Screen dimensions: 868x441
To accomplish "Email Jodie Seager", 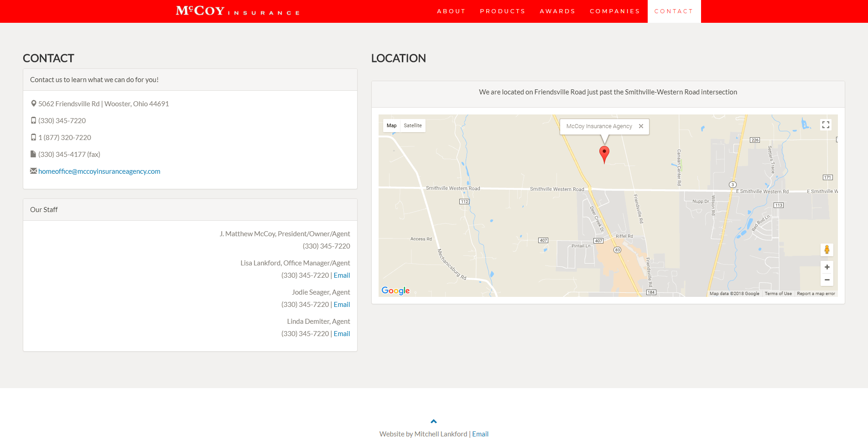I will [342, 305].
